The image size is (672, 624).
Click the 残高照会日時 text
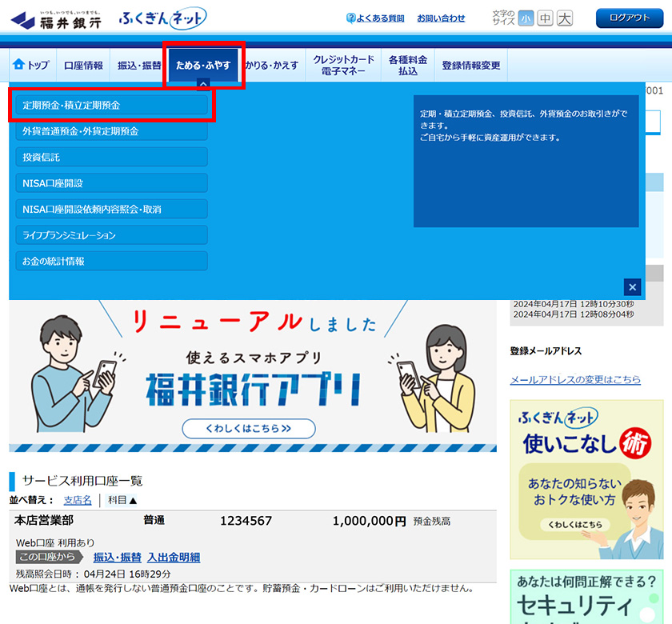93,574
